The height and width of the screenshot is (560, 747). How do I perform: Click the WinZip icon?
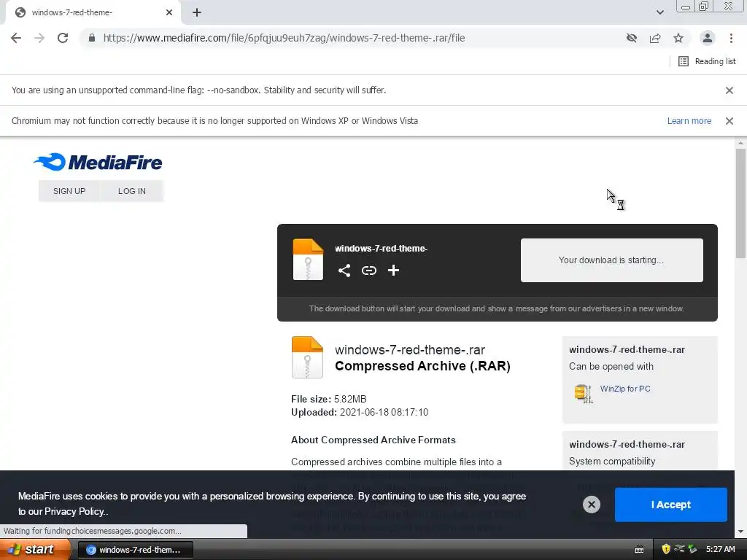pyautogui.click(x=583, y=394)
